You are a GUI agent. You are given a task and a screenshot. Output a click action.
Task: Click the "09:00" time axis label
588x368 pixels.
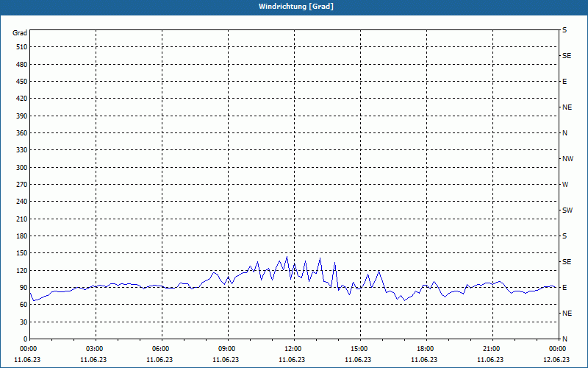click(x=228, y=349)
